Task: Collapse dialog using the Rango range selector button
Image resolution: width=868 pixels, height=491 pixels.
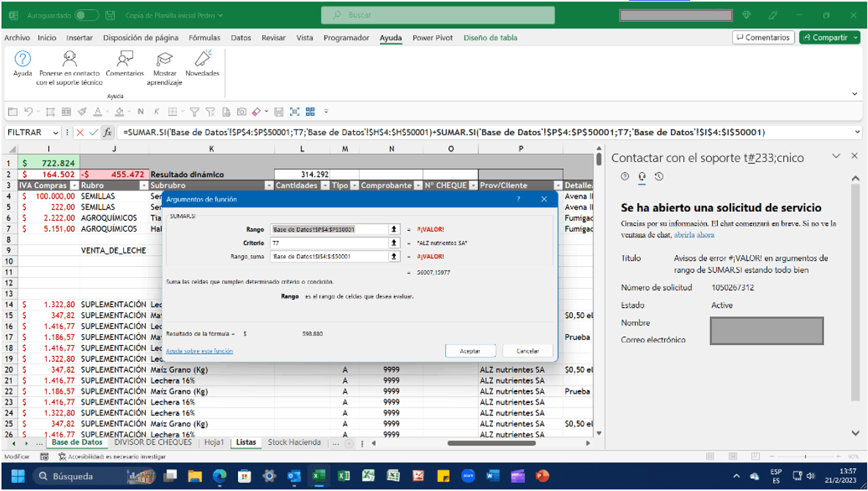Action: click(393, 229)
